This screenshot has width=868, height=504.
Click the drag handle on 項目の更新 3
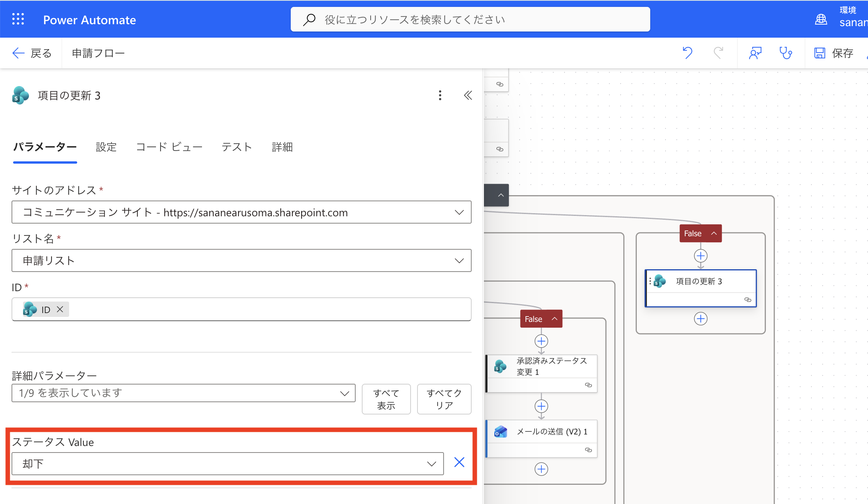tap(650, 281)
